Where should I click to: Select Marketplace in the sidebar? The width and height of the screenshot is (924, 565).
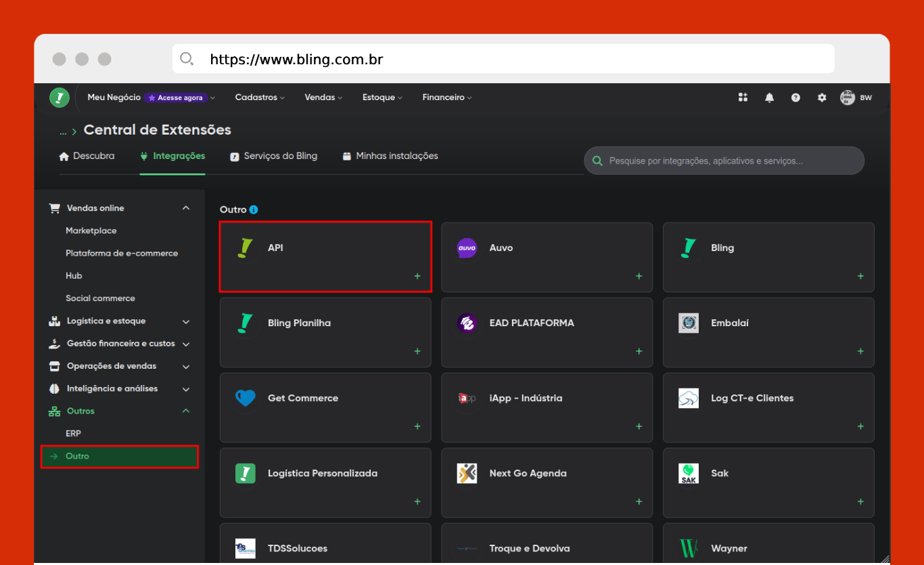(x=91, y=231)
